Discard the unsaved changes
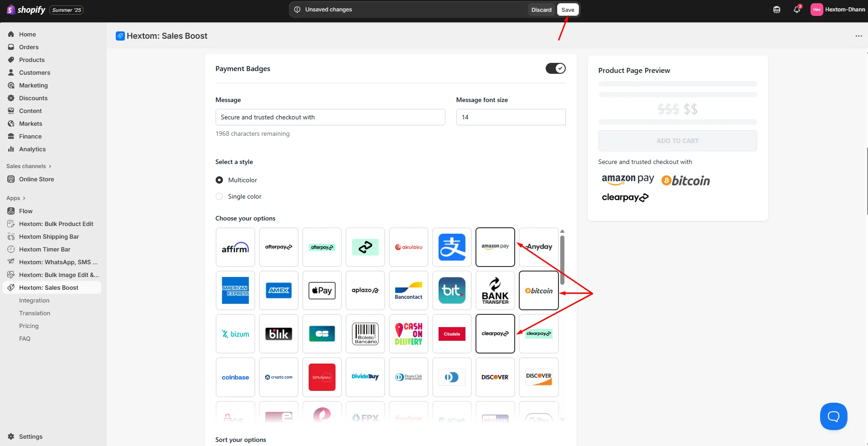The height and width of the screenshot is (446, 868). tap(541, 10)
